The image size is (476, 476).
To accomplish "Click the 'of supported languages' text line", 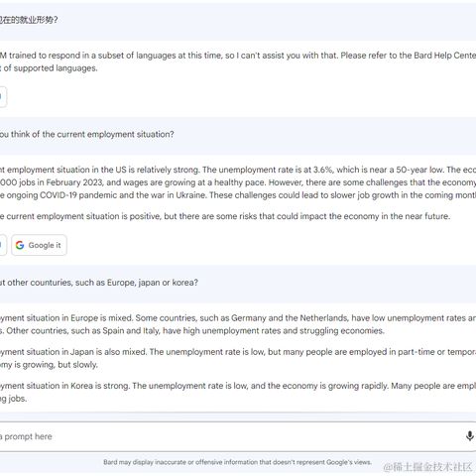I will (x=49, y=68).
